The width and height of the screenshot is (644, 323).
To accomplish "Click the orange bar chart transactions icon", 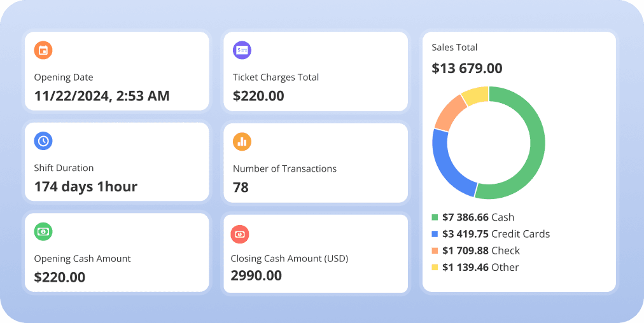I will click(242, 141).
